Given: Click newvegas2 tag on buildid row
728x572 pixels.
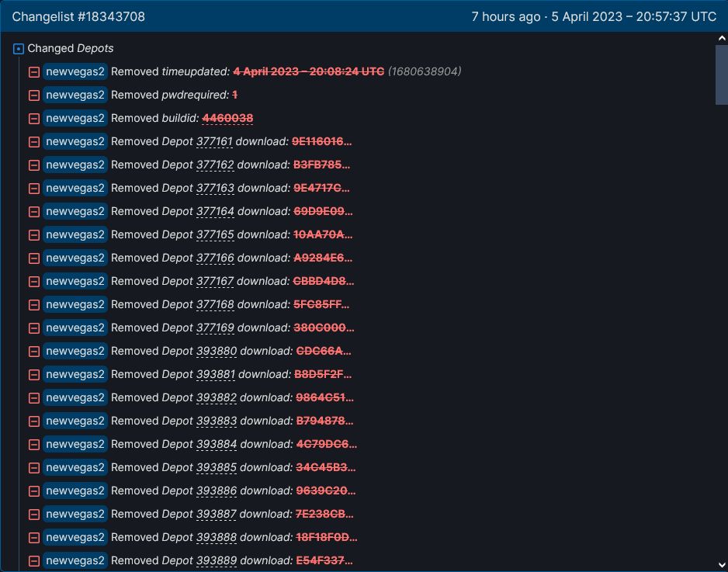Looking at the screenshot, I should tap(75, 118).
